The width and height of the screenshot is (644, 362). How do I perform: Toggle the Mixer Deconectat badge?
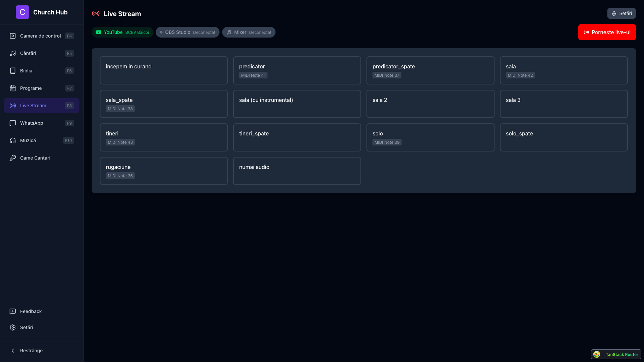[249, 32]
